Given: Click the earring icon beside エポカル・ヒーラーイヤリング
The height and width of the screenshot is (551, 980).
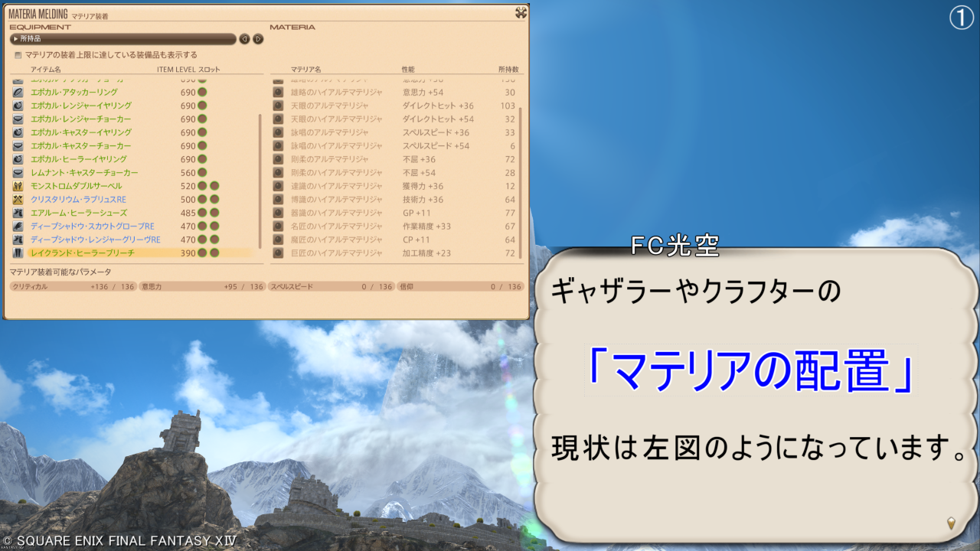Looking at the screenshot, I should (18, 159).
